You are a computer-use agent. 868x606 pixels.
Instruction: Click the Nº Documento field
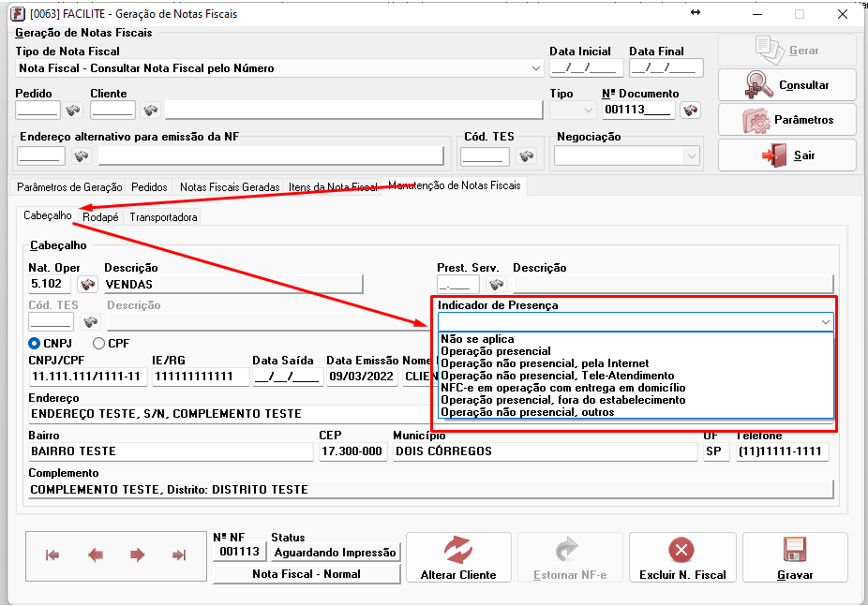pos(638,110)
